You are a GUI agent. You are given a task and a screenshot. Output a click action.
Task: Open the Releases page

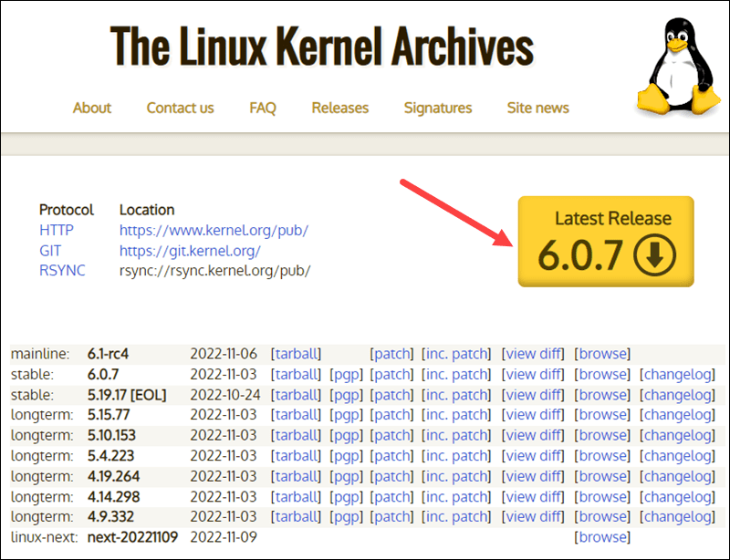(339, 108)
